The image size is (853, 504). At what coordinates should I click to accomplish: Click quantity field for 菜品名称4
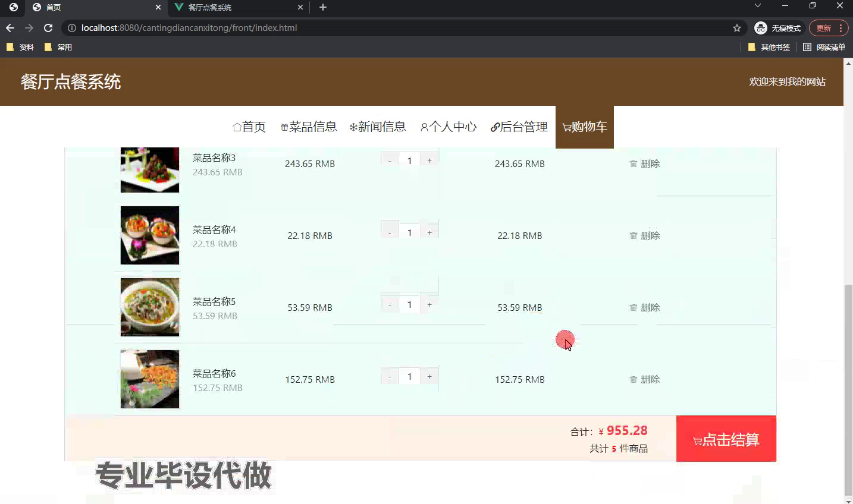(x=410, y=232)
